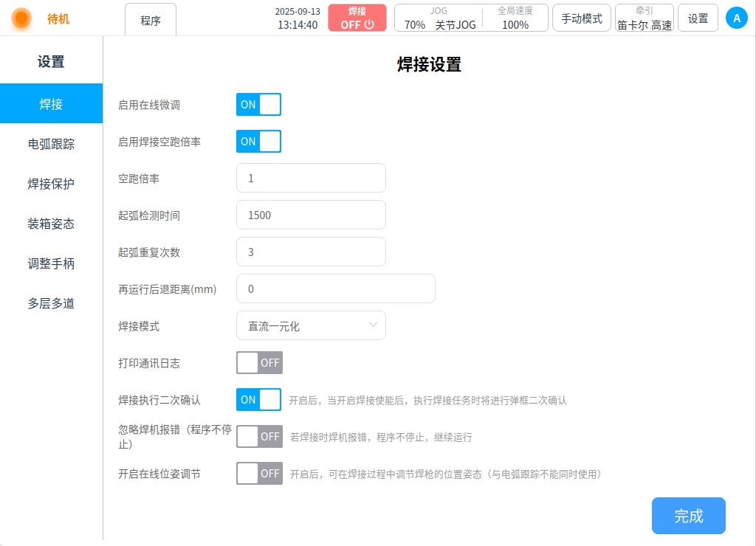756x546 pixels.
Task: Select Arc Tracking in the sidebar
Action: coord(51,144)
